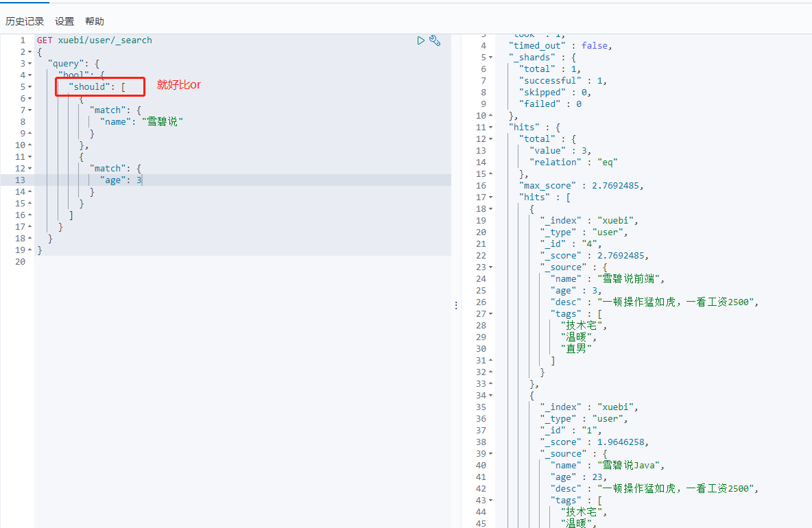812x528 pixels.
Task: Click the GET xuebi/user/_search request line
Action: (95, 40)
